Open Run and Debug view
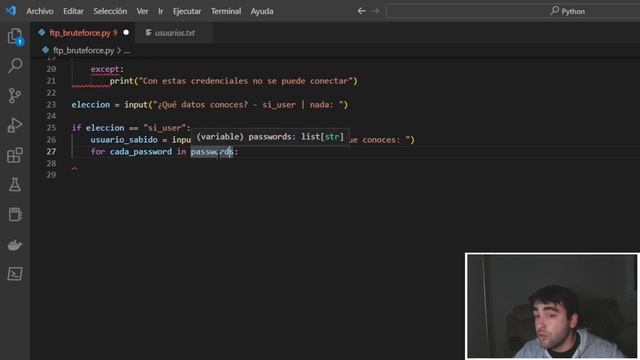Viewport: 640px width, 360px height. pyautogui.click(x=15, y=125)
